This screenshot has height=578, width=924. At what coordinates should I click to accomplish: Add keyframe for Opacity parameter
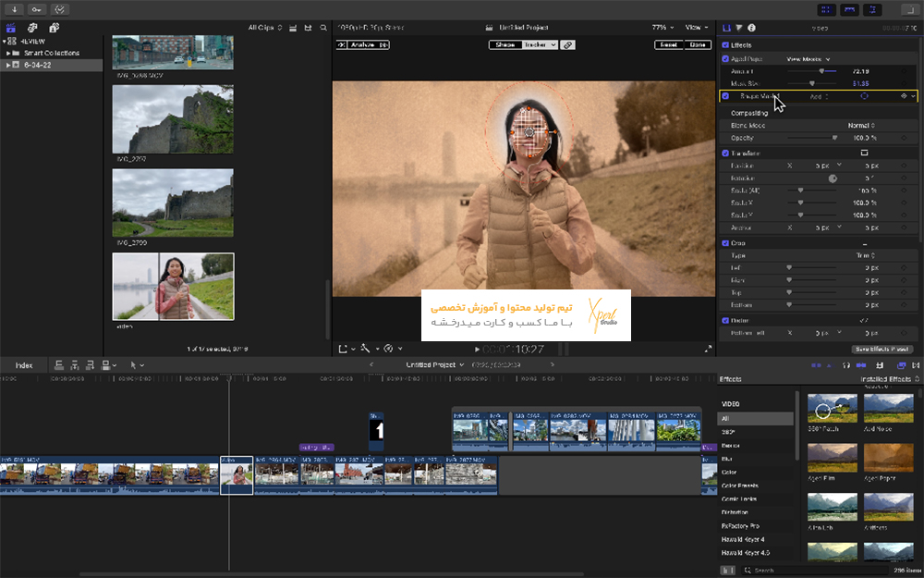[x=904, y=138]
